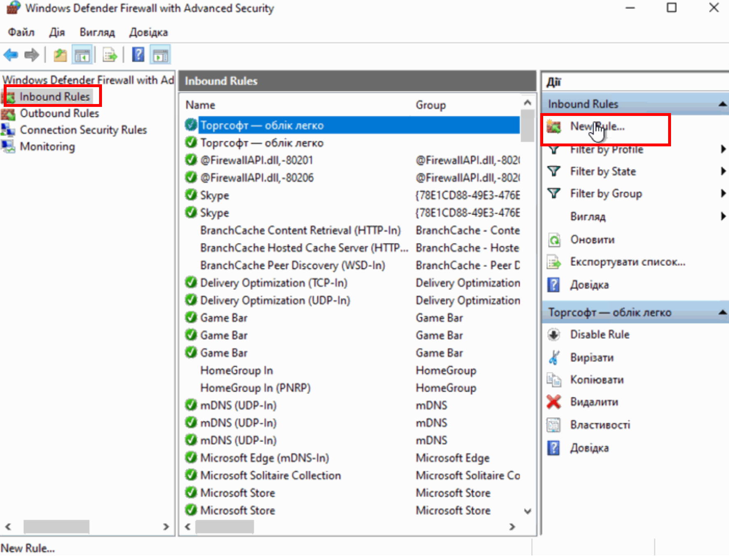Screen dimensions: 729x560
Task: Expand the Filter by Group submenu
Action: click(723, 193)
